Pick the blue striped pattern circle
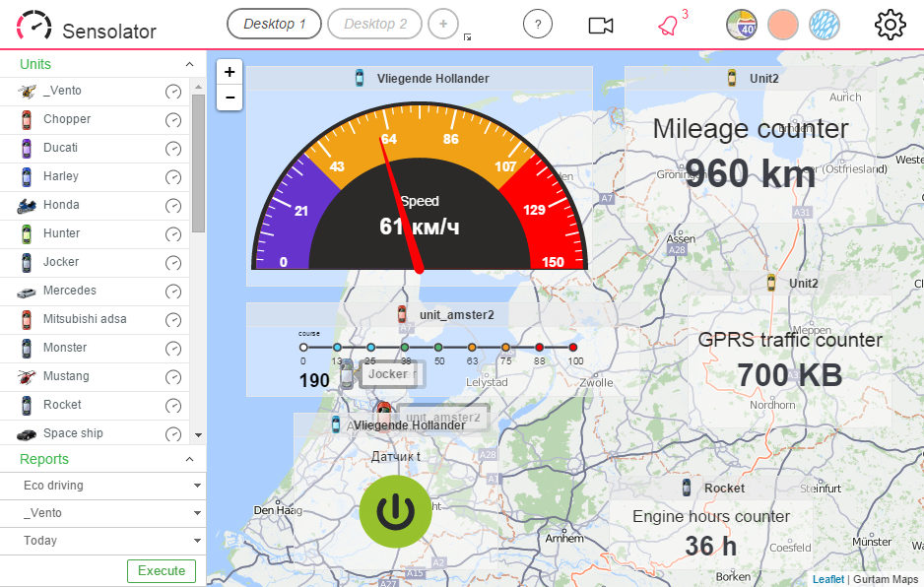Screen dimensions: 924x587 point(824,25)
